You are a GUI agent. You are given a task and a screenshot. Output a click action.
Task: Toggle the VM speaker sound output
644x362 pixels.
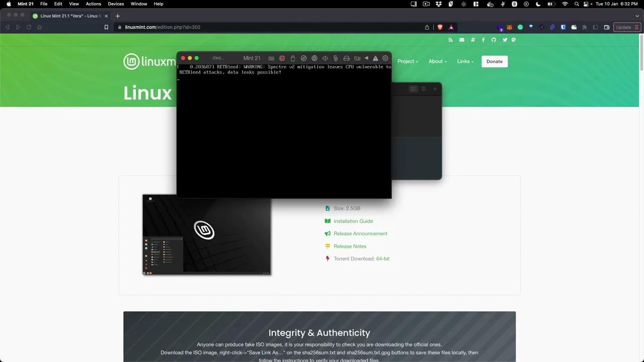325,58
